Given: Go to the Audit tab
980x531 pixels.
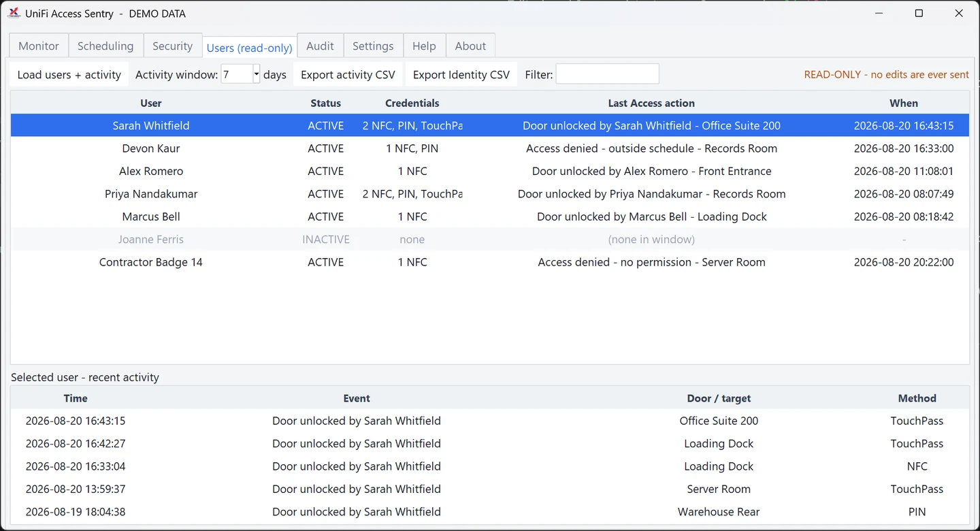Looking at the screenshot, I should click(320, 46).
